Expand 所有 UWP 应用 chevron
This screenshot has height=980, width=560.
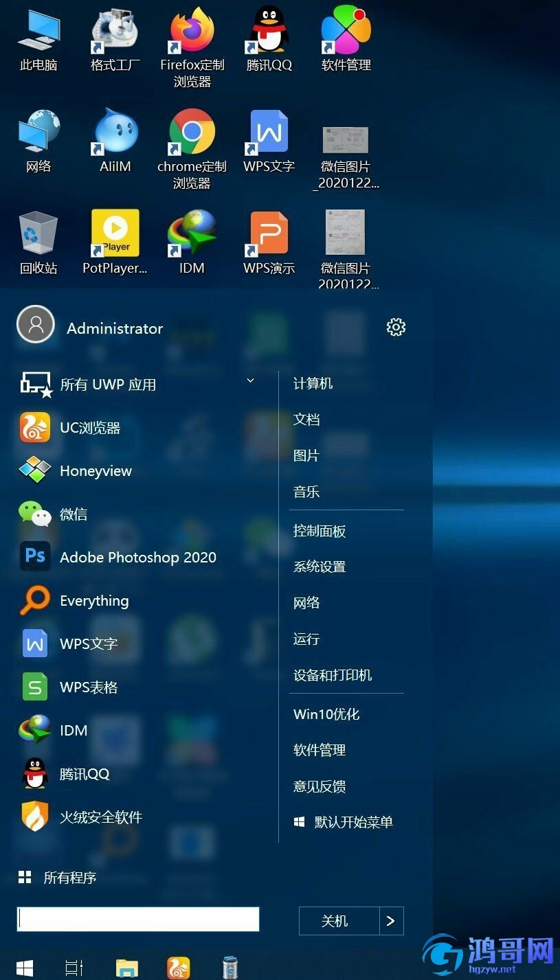tap(250, 380)
